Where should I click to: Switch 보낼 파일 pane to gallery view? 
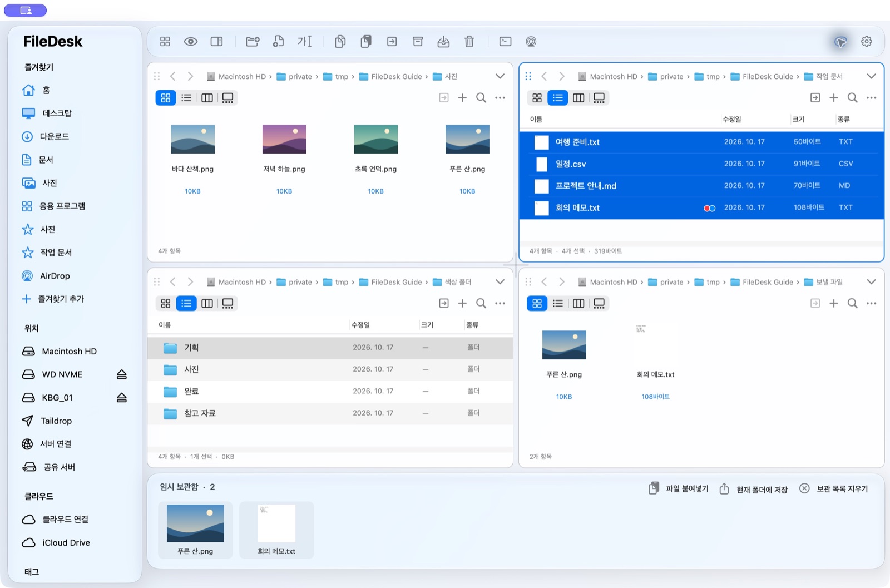click(599, 303)
